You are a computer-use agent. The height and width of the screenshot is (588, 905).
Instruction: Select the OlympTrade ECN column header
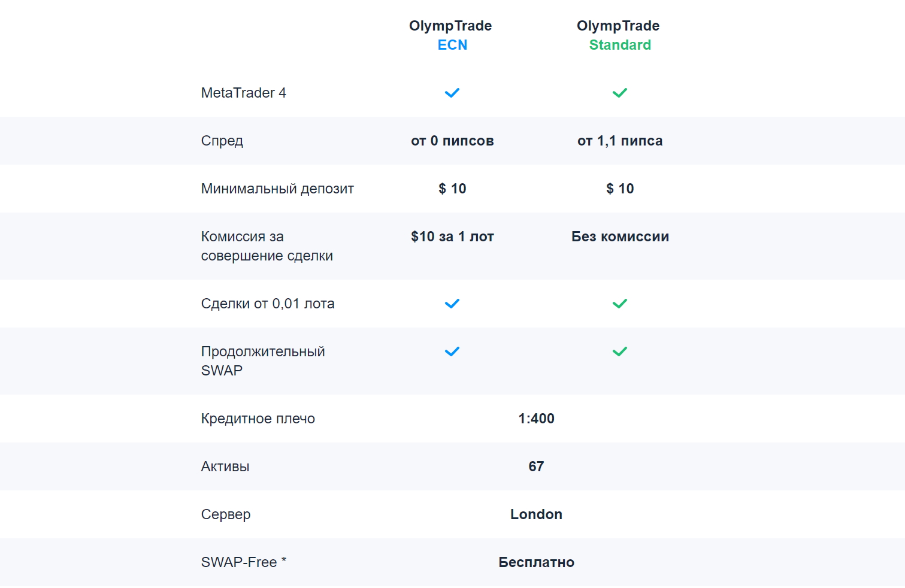(x=451, y=35)
